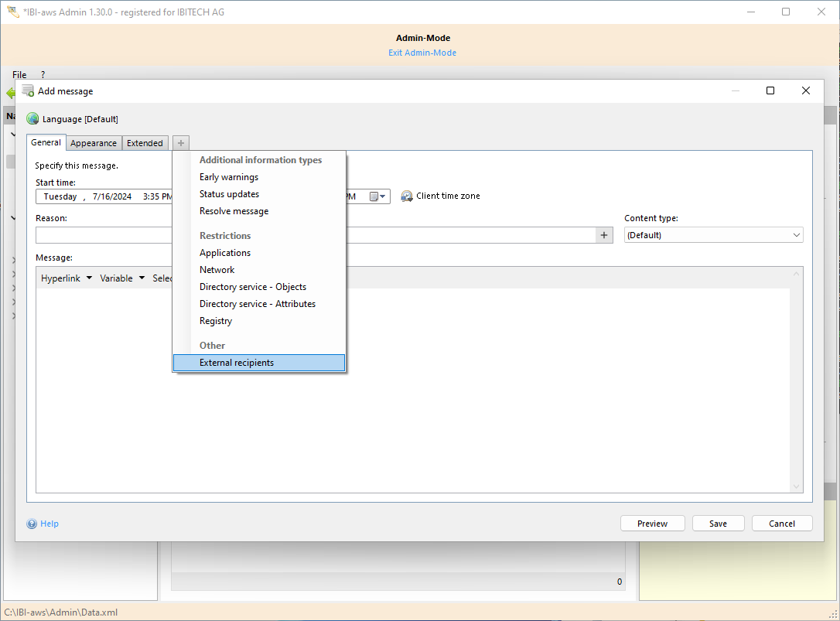
Task: Click the Save button
Action: click(x=718, y=524)
